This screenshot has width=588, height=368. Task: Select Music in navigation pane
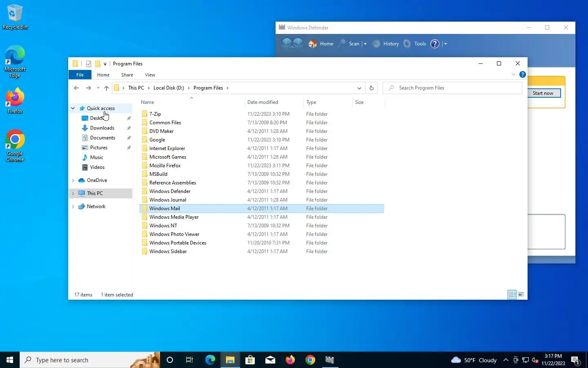97,157
